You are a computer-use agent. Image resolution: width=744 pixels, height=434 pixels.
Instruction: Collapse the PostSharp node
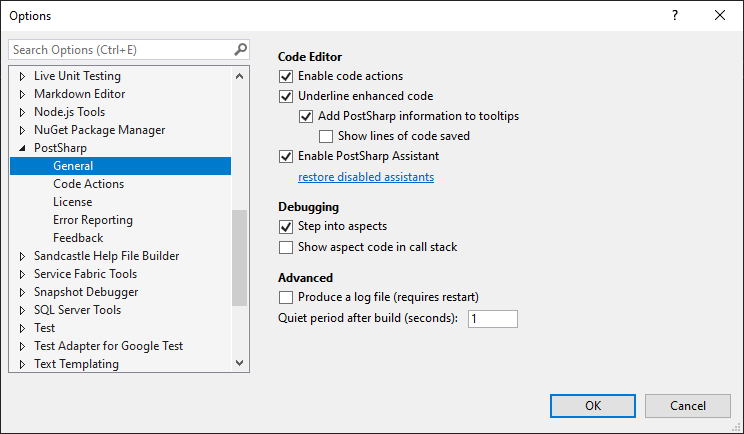22,148
